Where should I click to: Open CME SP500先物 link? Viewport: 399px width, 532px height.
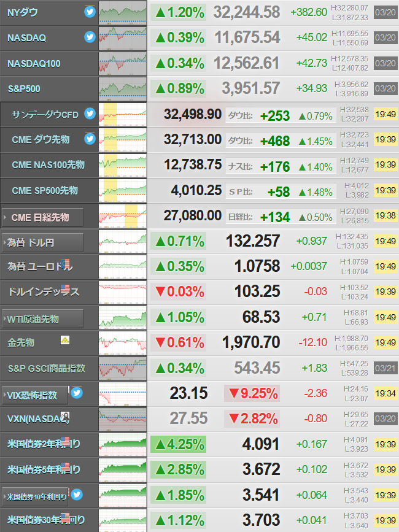coord(45,190)
